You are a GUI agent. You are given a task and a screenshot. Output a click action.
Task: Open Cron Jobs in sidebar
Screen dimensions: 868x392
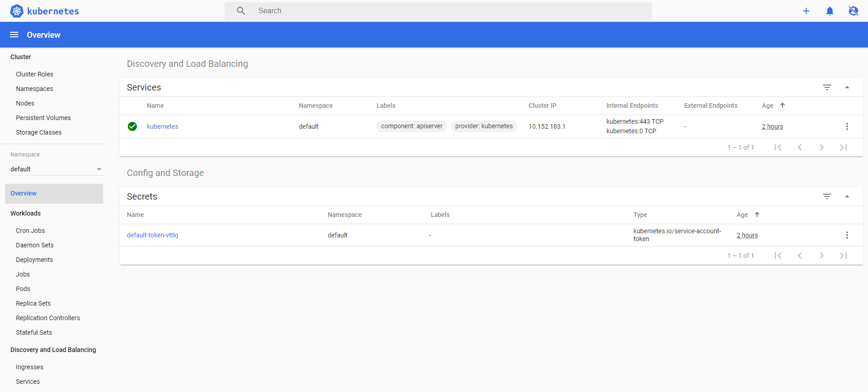[x=30, y=231]
